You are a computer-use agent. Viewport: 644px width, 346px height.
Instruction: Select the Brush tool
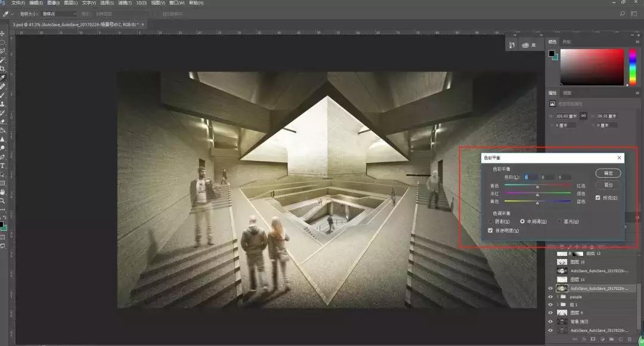click(x=2, y=95)
